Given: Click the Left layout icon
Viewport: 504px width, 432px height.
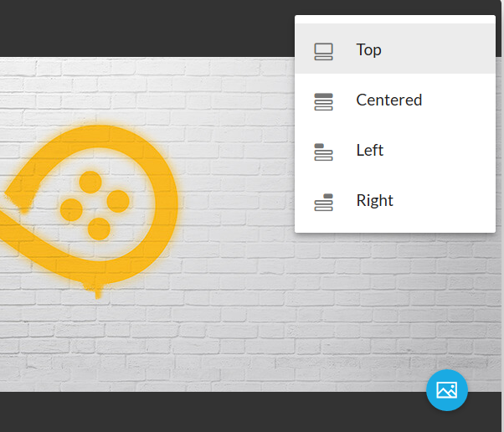Looking at the screenshot, I should (323, 152).
